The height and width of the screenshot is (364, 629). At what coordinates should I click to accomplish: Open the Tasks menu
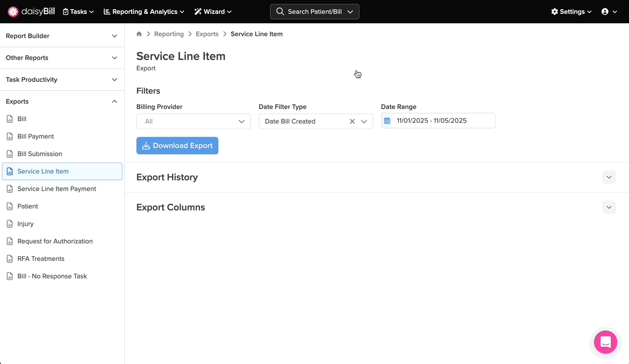[78, 12]
